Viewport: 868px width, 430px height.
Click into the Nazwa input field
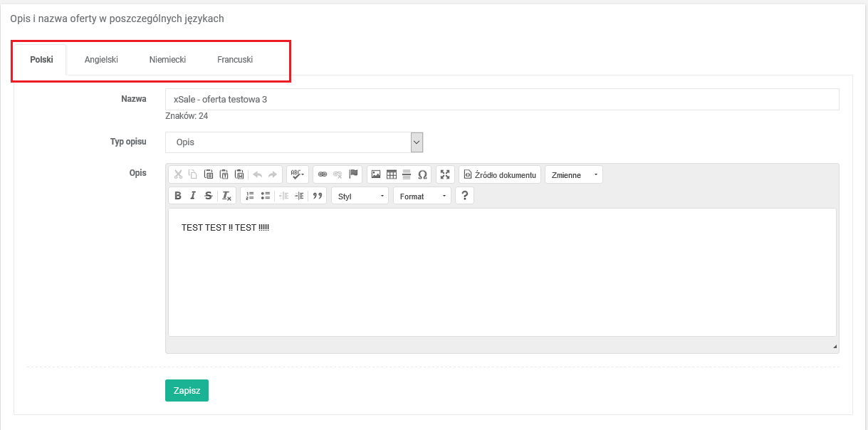tap(502, 100)
